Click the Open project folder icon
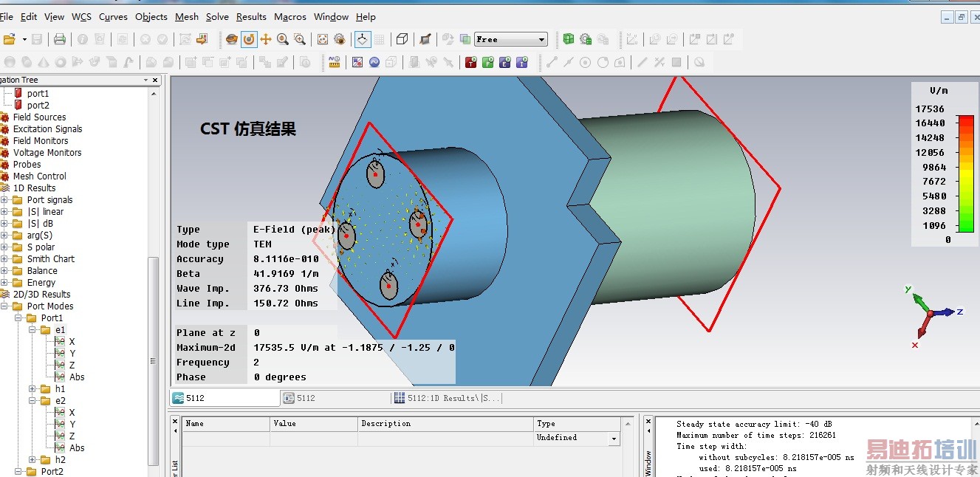 coord(9,39)
